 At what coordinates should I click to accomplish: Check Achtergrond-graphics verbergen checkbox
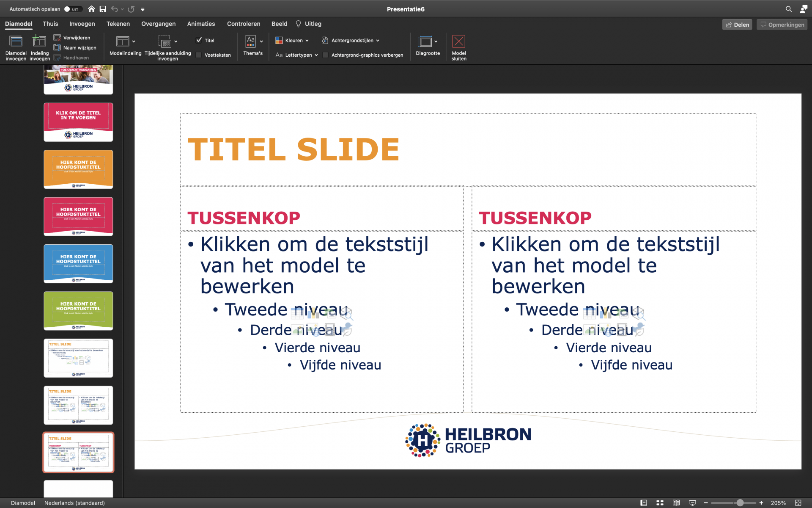[x=325, y=55]
